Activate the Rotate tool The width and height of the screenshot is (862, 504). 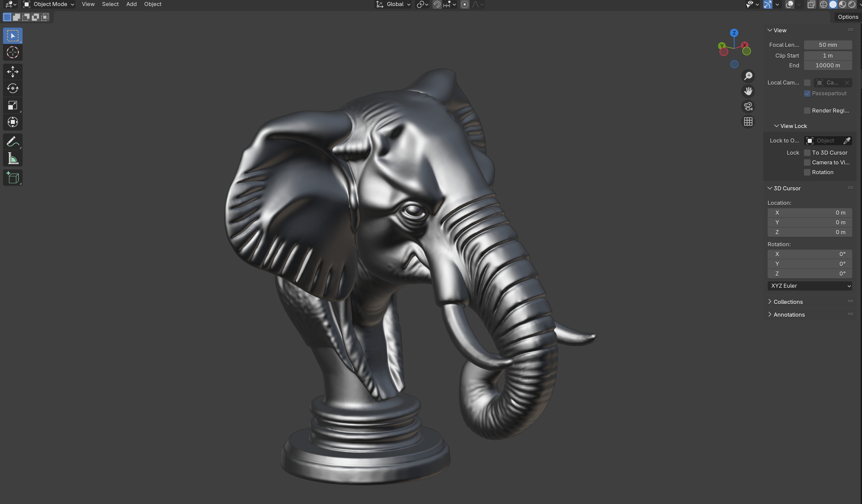point(13,89)
